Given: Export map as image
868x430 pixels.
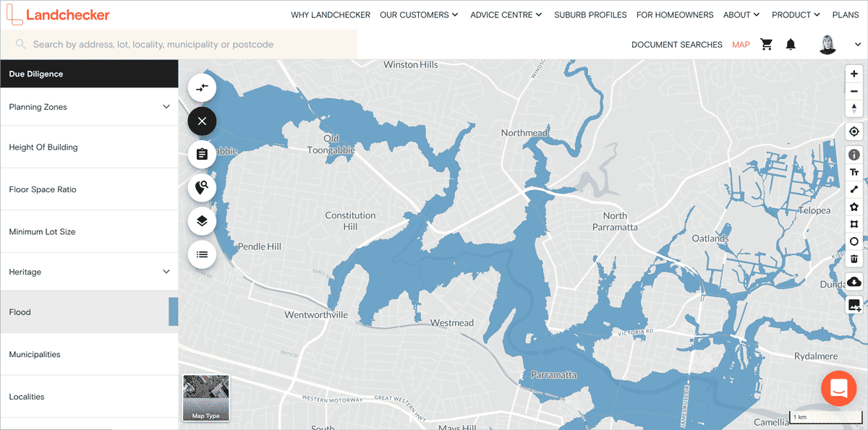Looking at the screenshot, I should tap(854, 305).
